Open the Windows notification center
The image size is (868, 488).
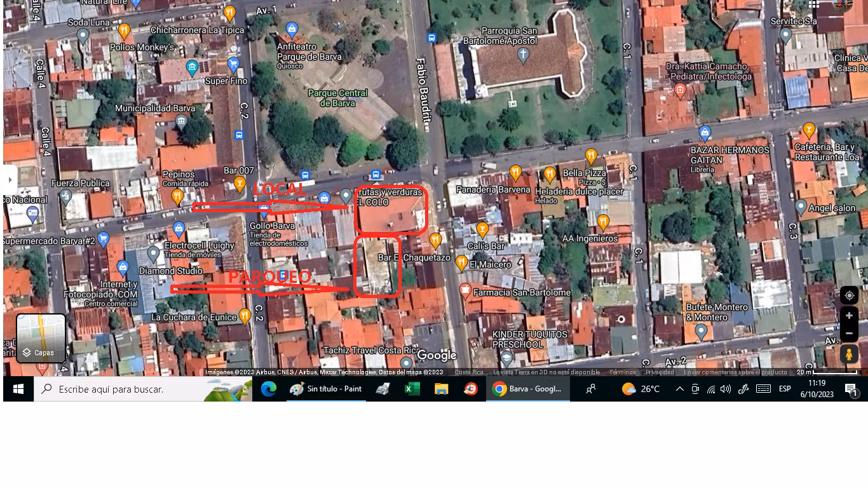click(851, 390)
